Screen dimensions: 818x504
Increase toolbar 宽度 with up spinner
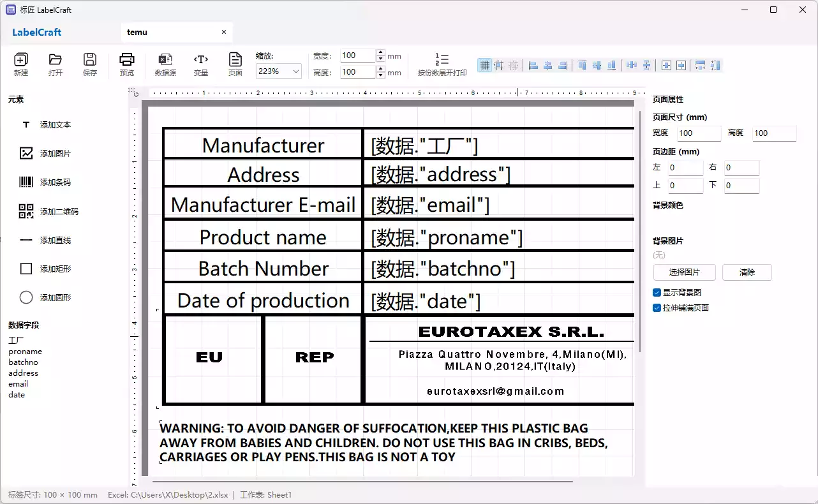click(x=381, y=52)
